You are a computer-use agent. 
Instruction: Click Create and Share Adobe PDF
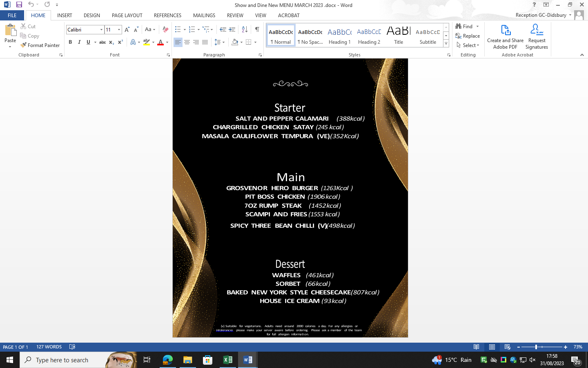point(505,36)
